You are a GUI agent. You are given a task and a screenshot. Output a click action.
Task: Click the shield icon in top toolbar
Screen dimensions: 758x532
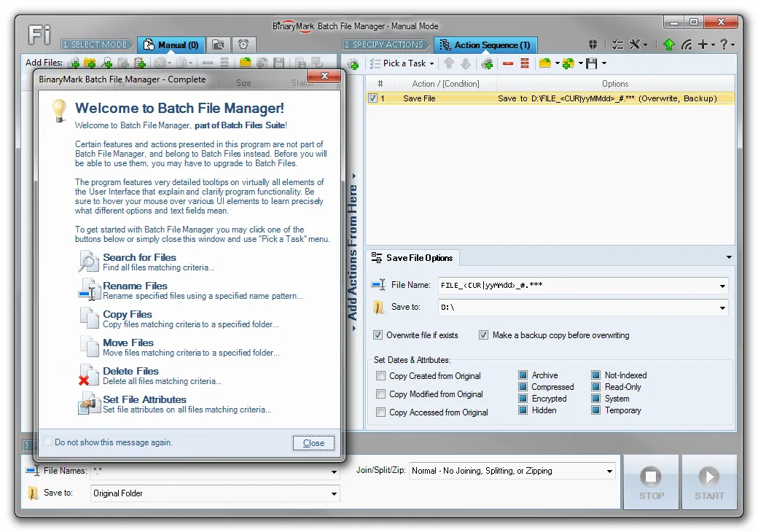point(594,45)
